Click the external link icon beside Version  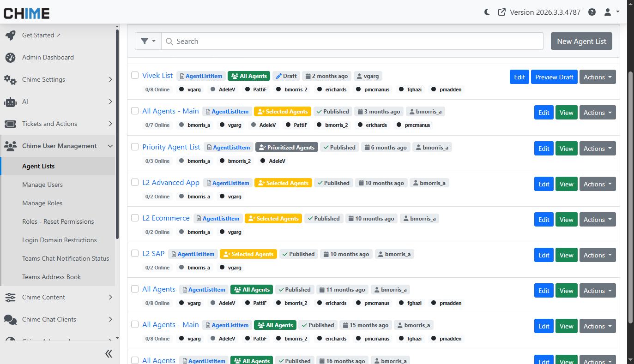(502, 12)
